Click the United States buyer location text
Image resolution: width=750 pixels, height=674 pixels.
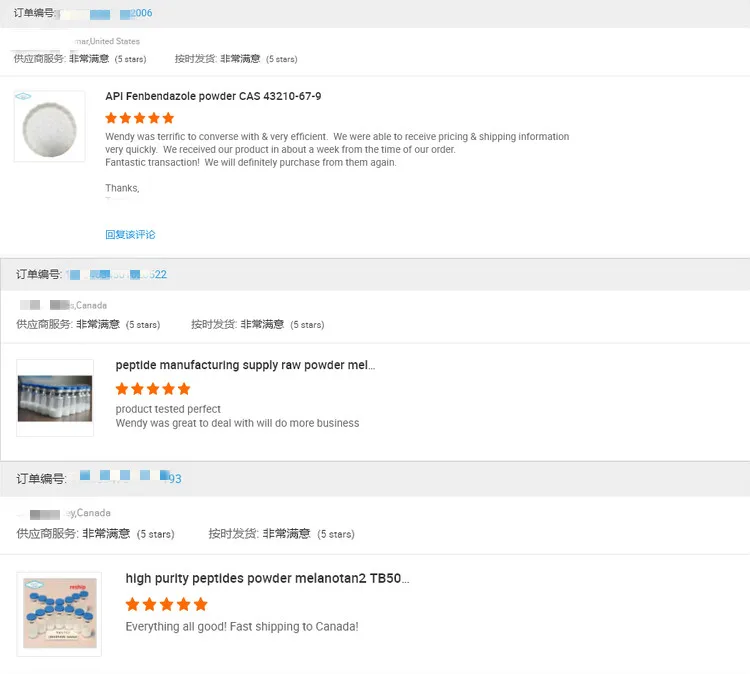coord(114,41)
